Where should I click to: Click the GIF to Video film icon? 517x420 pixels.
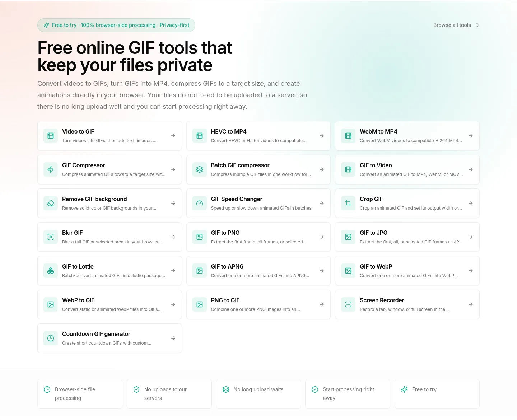348,169
